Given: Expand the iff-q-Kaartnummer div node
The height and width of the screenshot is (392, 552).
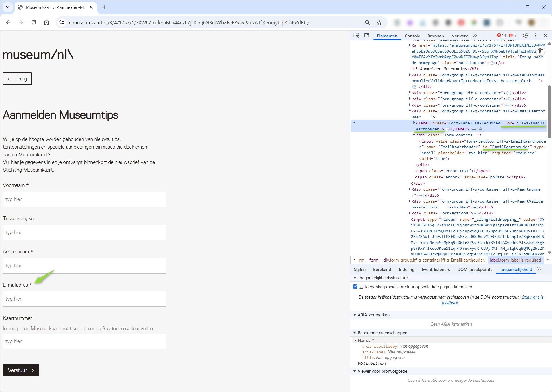Looking at the screenshot, I should (410, 189).
